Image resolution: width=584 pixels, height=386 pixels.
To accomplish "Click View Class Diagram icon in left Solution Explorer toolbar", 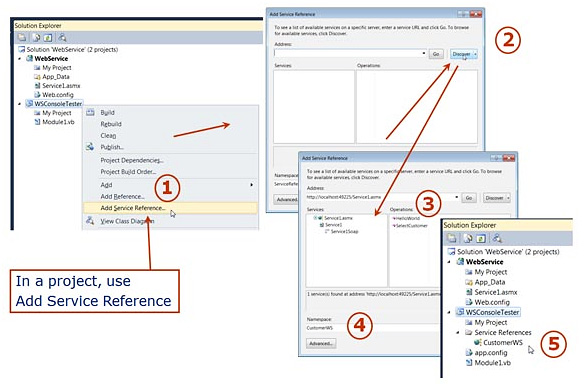I will tap(62, 37).
